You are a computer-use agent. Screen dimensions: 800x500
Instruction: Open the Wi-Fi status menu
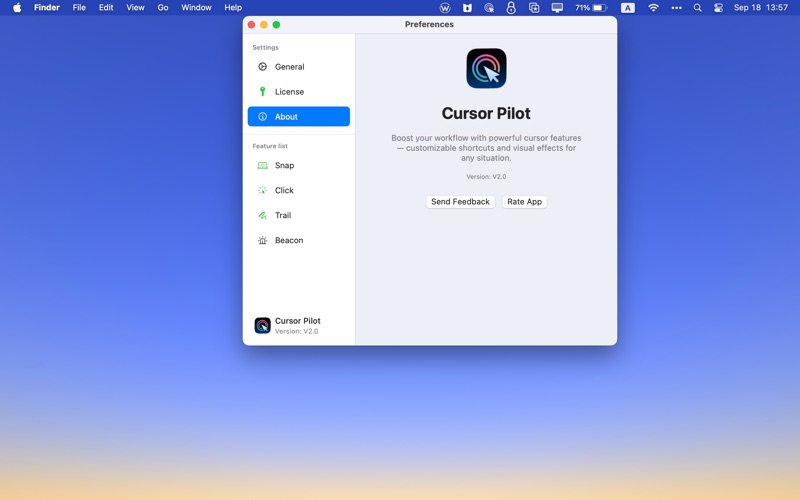pyautogui.click(x=653, y=8)
